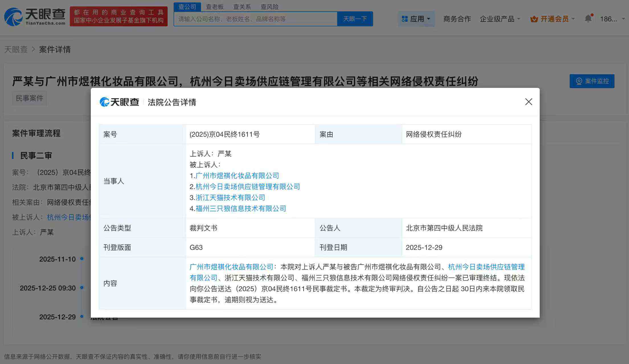
Task: Open the 应用 apps grid icon
Action: pyautogui.click(x=404, y=18)
